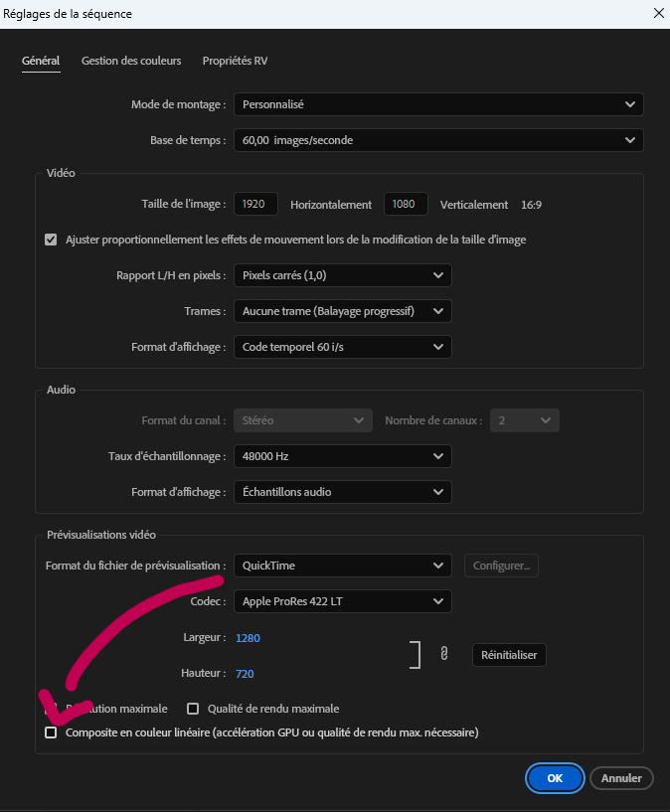The image size is (670, 812).
Task: Open the audio Format d'affichage Échantillons dropdown
Action: coord(343,492)
